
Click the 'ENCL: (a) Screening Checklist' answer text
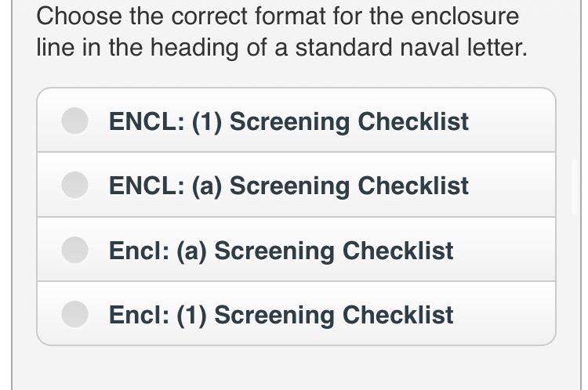[289, 186]
